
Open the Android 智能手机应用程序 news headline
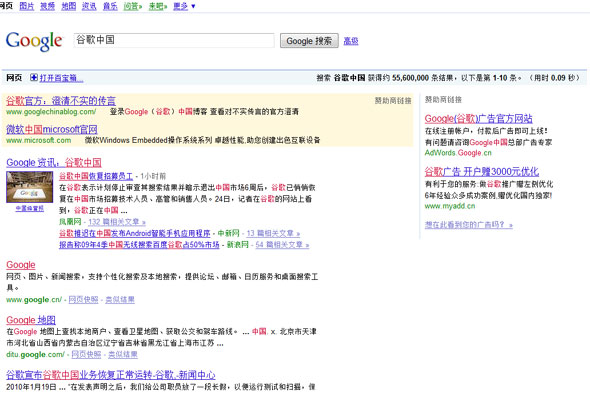tap(135, 233)
